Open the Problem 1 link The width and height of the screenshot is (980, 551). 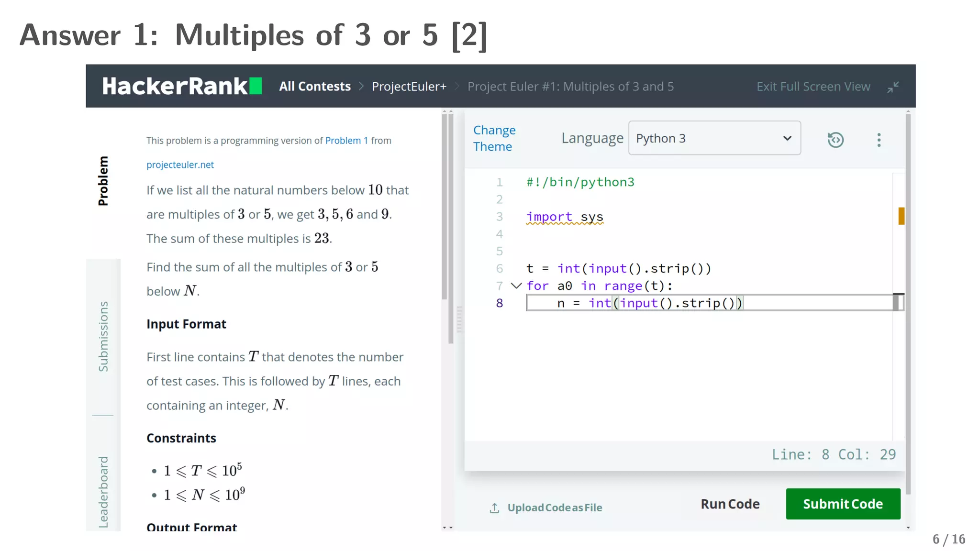[x=346, y=141]
